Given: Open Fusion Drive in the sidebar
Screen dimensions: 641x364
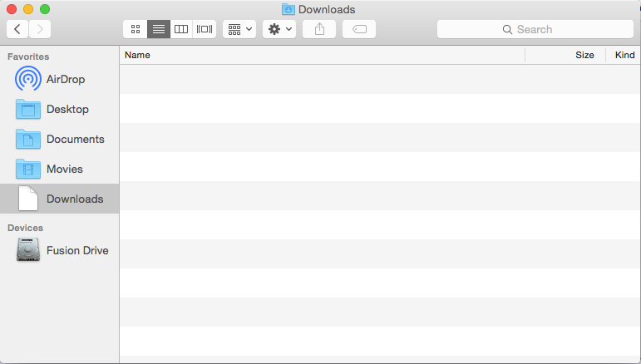Looking at the screenshot, I should pos(60,250).
